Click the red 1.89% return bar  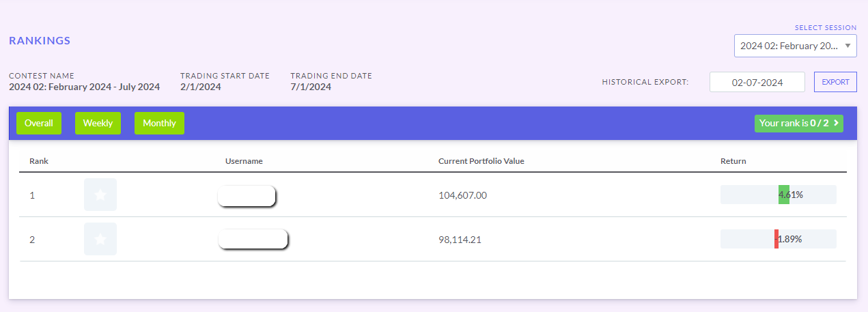click(776, 239)
